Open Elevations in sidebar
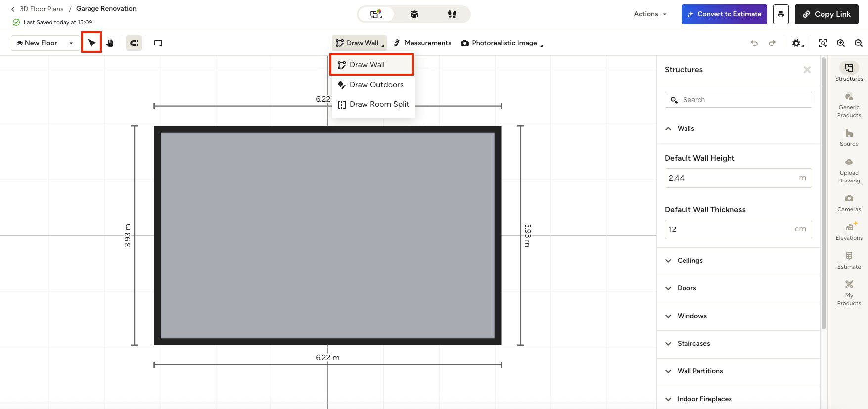The width and height of the screenshot is (868, 409). pyautogui.click(x=849, y=231)
